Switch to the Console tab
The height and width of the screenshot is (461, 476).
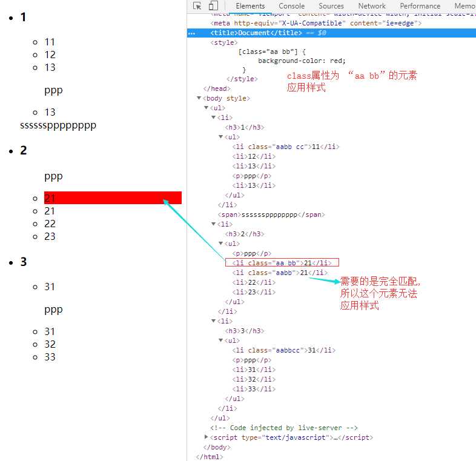point(291,6)
